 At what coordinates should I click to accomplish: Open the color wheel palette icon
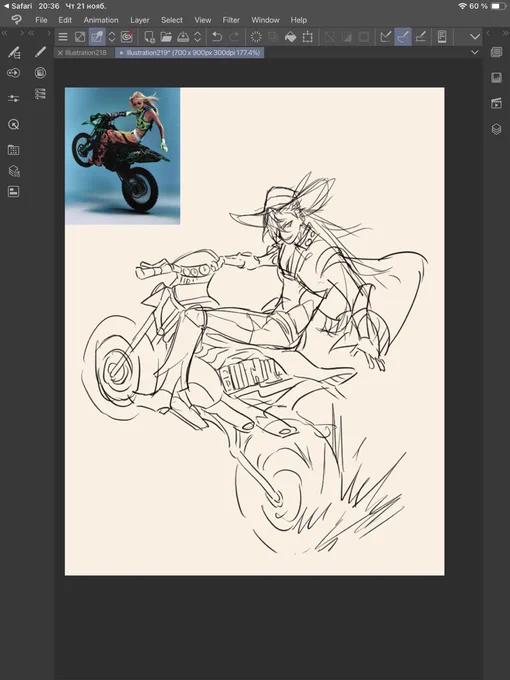click(40, 73)
